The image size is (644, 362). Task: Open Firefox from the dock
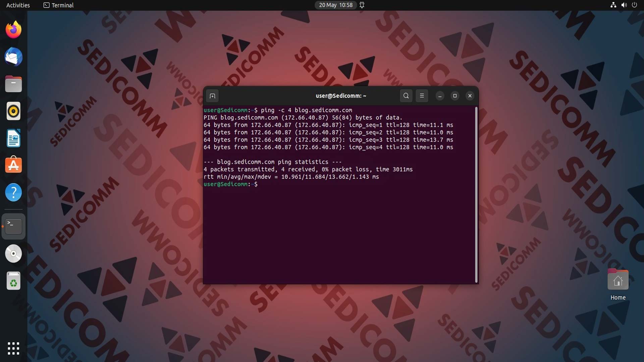(13, 30)
